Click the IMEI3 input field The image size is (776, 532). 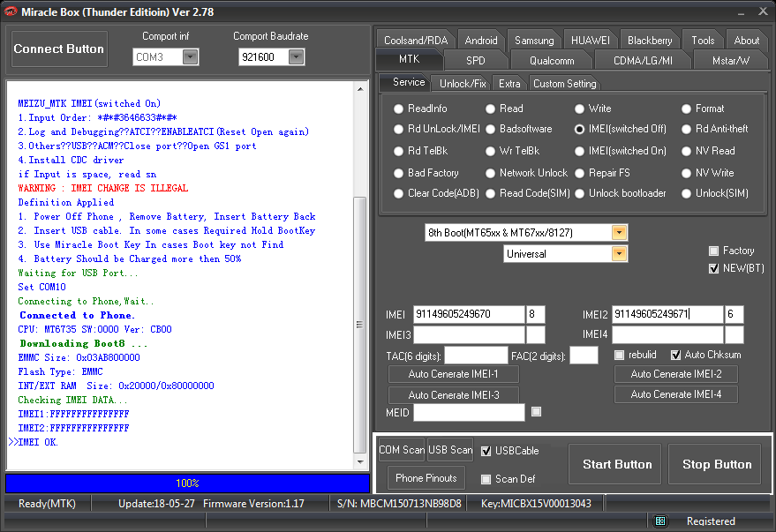(469, 334)
